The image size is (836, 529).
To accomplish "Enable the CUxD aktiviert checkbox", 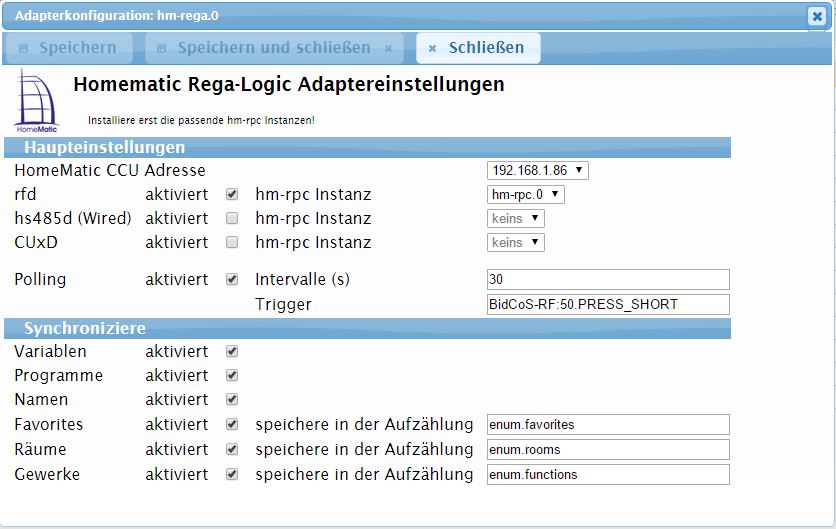I will click(x=232, y=242).
